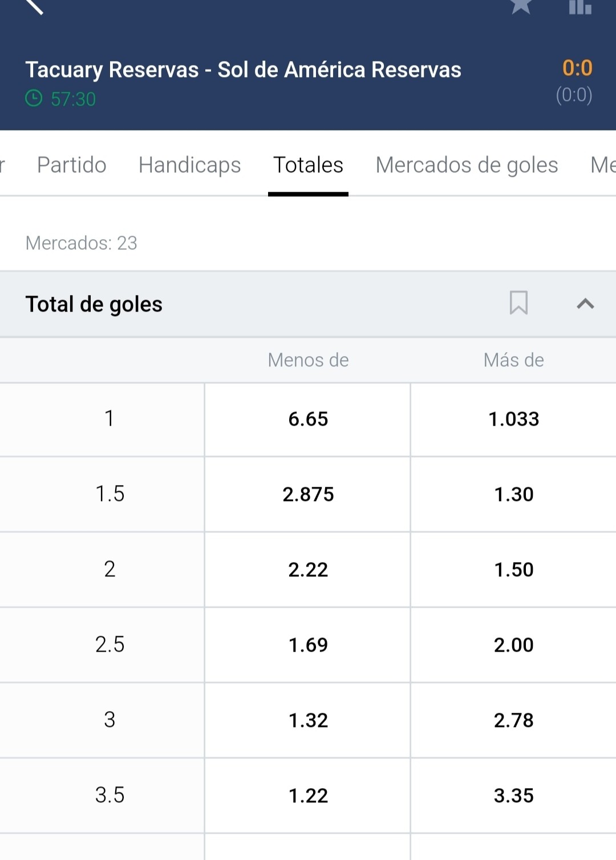The width and height of the screenshot is (616, 860).
Task: Add match to favorites with star icon
Action: (521, 6)
